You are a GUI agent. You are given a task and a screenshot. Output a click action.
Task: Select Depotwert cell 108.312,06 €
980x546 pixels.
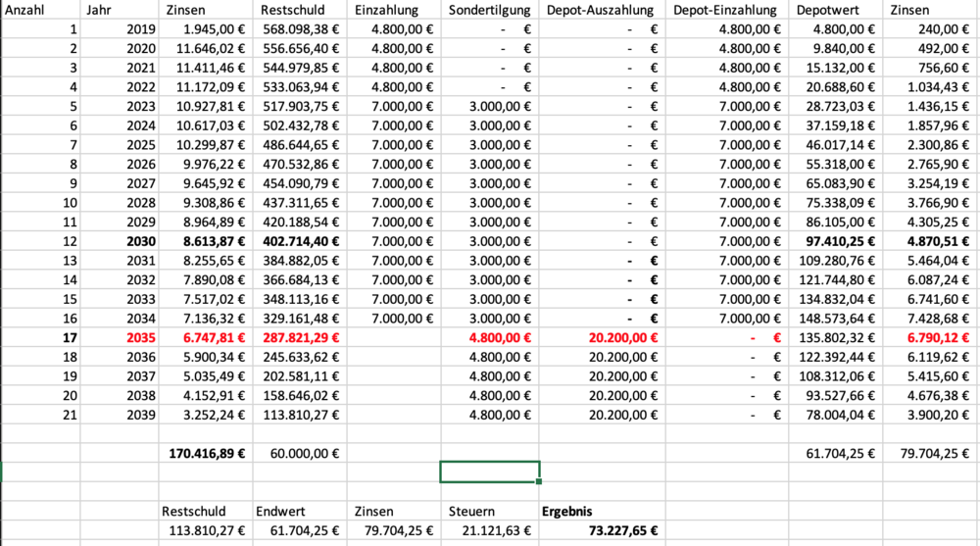pyautogui.click(x=836, y=377)
